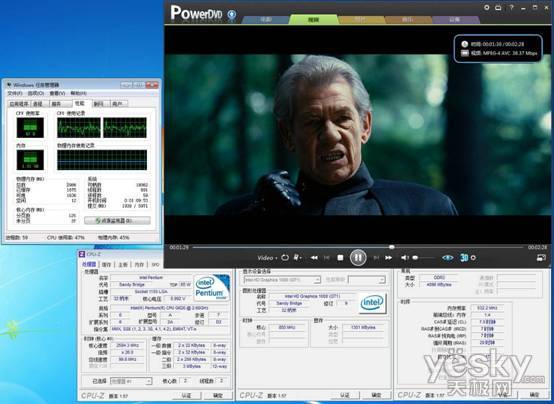Stop the video in PowerDVD
Image resolution: width=554 pixels, height=404 pixels.
(x=340, y=258)
